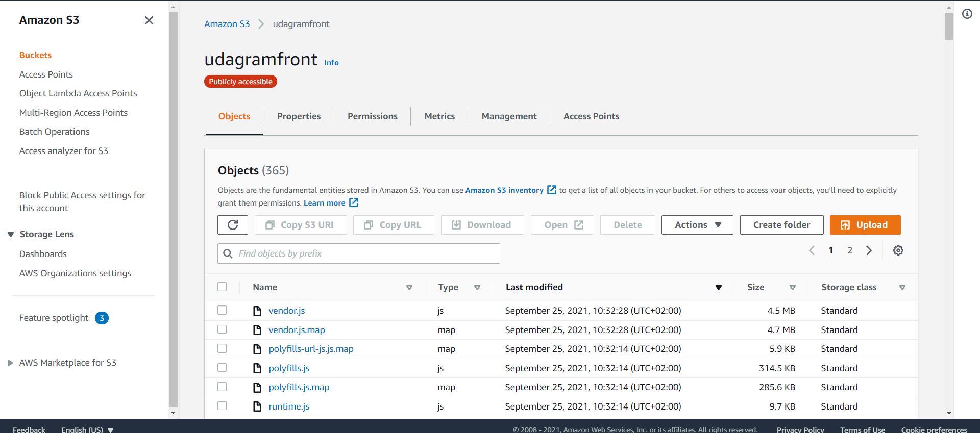Switch to the Permissions tab

pos(373,116)
